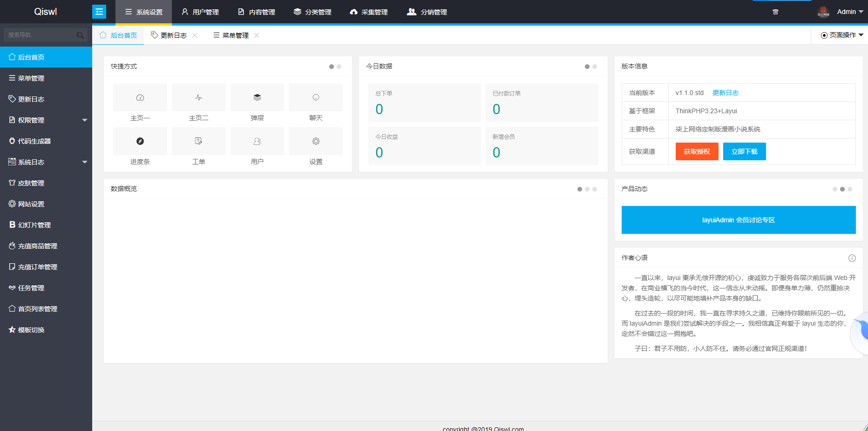Open the trash icon in the top bar
868x431 pixels.
[775, 12]
